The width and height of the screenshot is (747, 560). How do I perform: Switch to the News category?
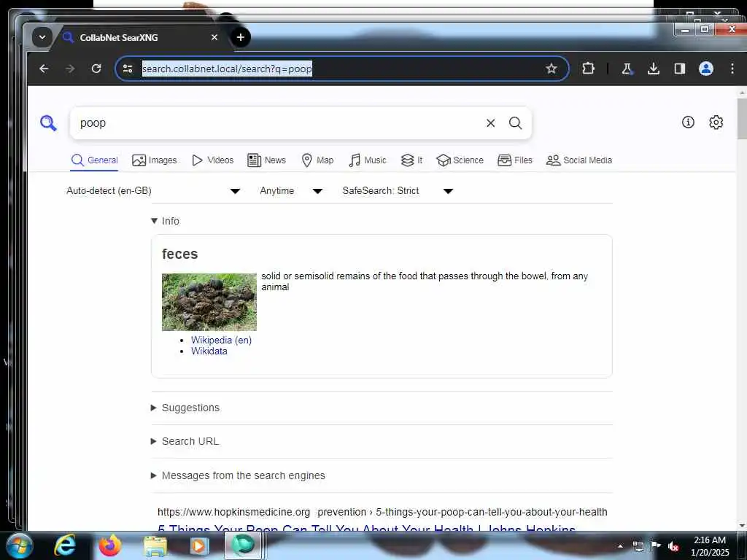pos(267,160)
